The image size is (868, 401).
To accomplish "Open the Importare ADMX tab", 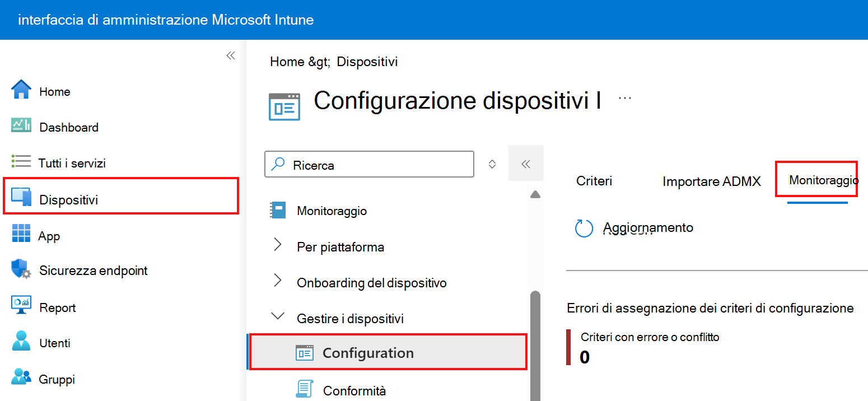I will (710, 180).
